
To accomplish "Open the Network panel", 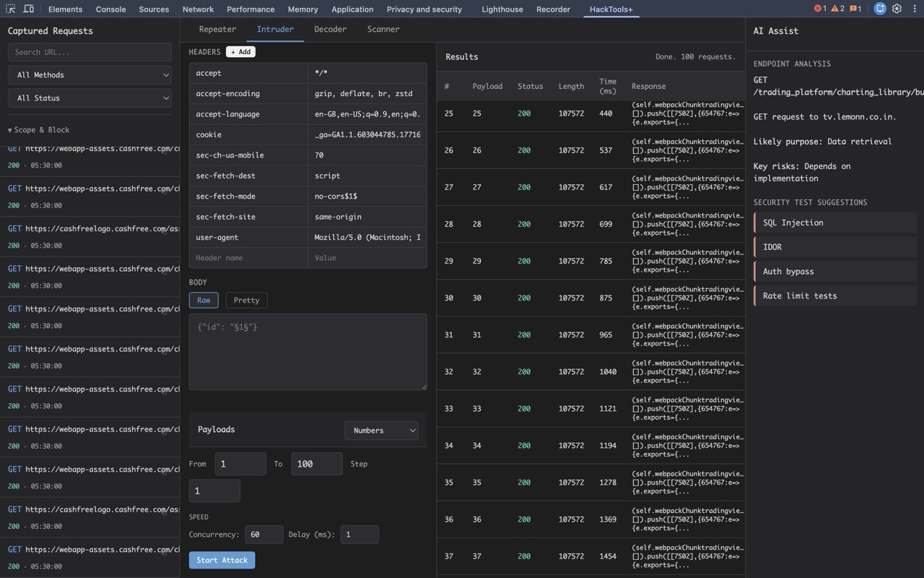I will pos(198,9).
